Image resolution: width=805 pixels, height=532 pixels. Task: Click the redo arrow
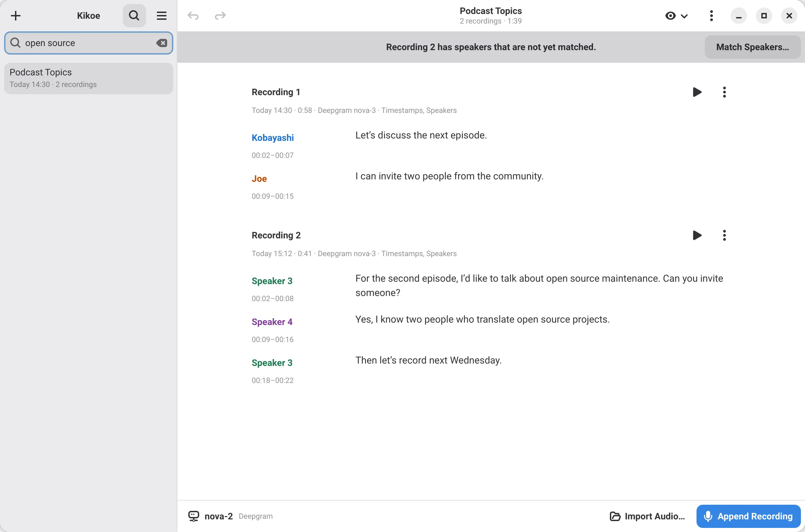[x=220, y=16]
